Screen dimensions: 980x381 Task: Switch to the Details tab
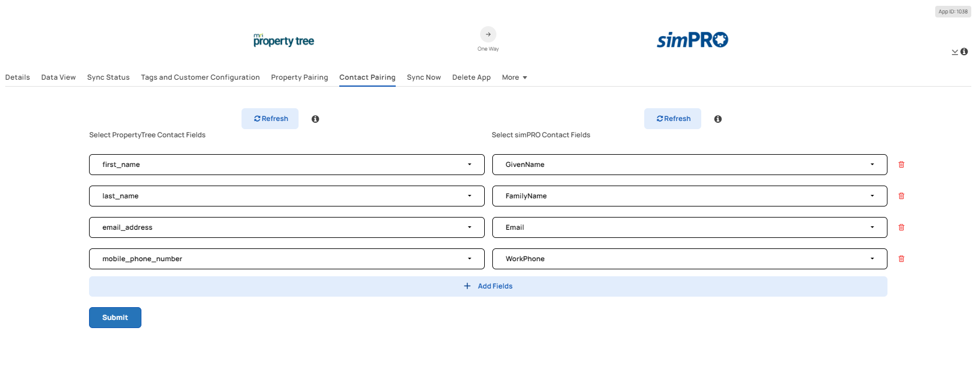coord(17,77)
